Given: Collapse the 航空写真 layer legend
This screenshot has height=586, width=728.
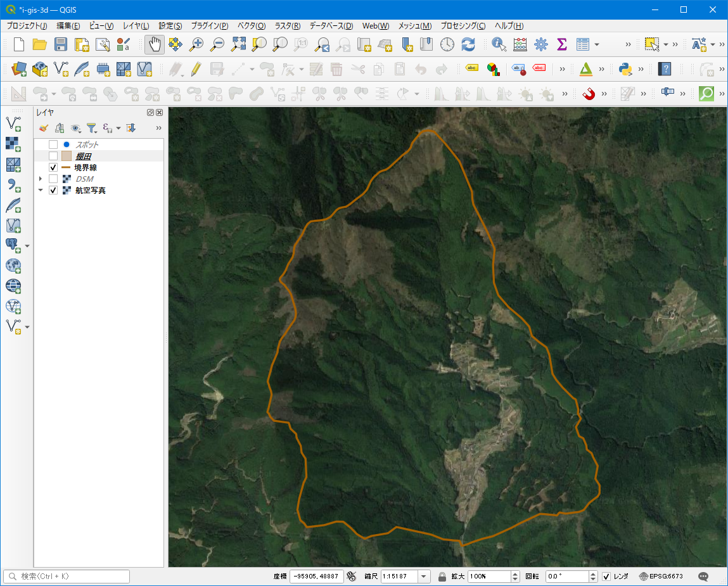Looking at the screenshot, I should 41,189.
